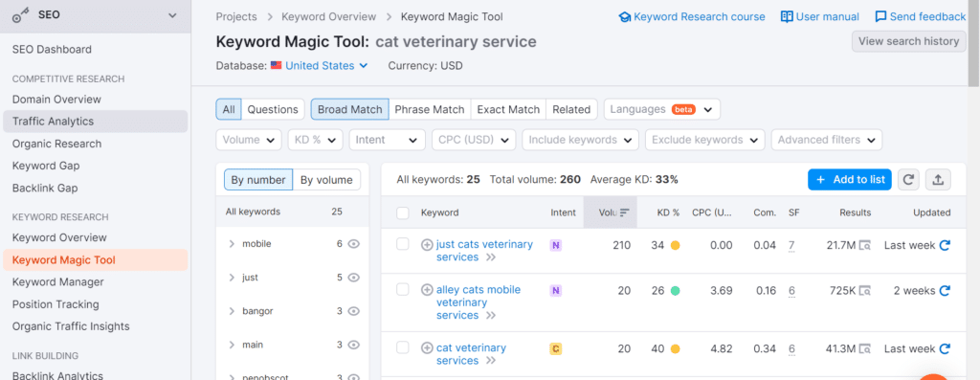This screenshot has width=980, height=380.
Task: Open the Projects breadcrumb link
Action: pyautogui.click(x=236, y=17)
